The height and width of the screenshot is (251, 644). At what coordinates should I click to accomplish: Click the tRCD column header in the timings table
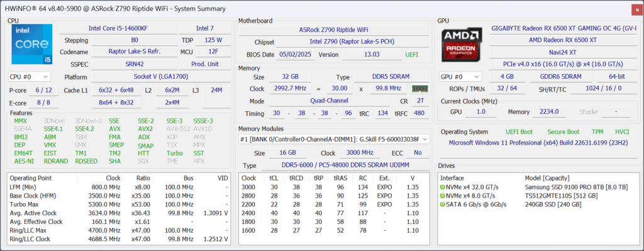point(296,178)
